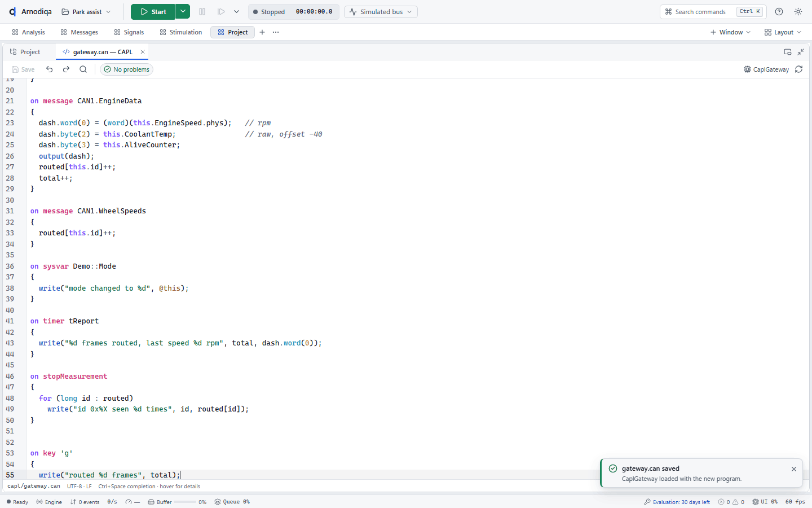
Task: Click the No problems status pill
Action: (126, 69)
